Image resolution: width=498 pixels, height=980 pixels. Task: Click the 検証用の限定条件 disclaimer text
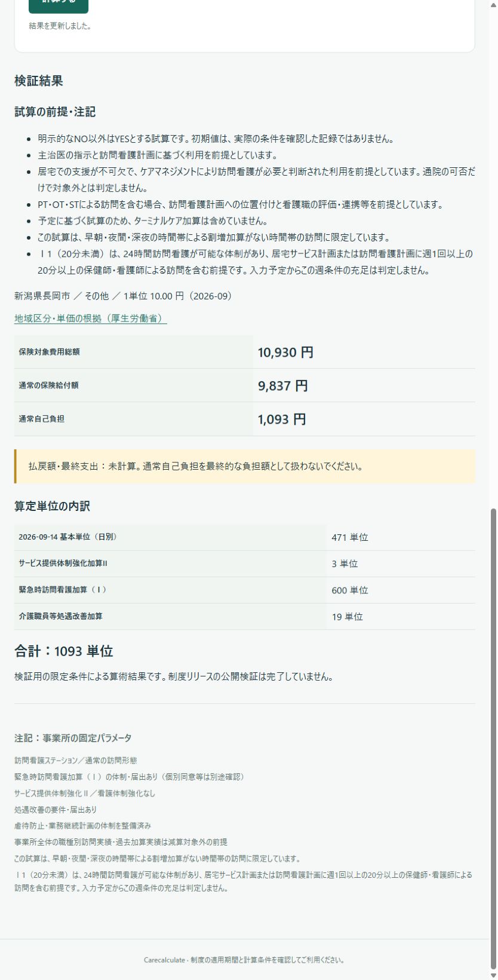(x=174, y=676)
